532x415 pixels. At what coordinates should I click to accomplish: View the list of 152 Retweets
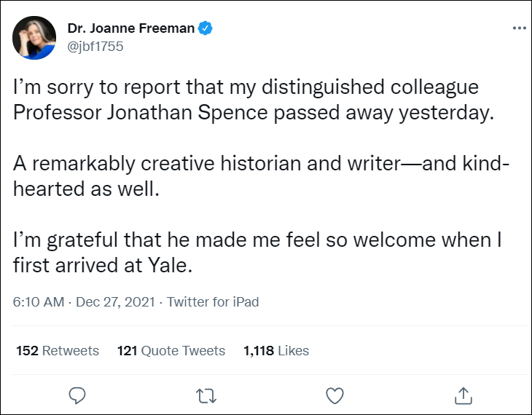(x=58, y=351)
